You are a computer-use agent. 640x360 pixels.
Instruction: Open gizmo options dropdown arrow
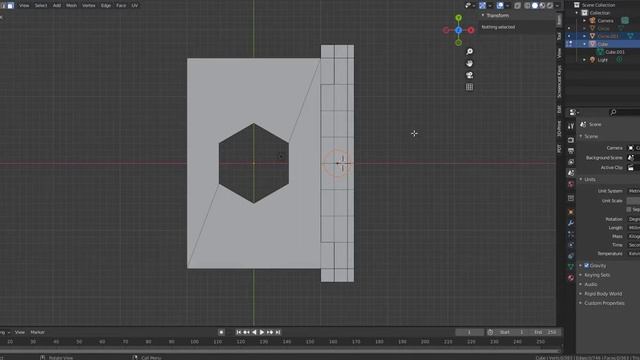489,5
